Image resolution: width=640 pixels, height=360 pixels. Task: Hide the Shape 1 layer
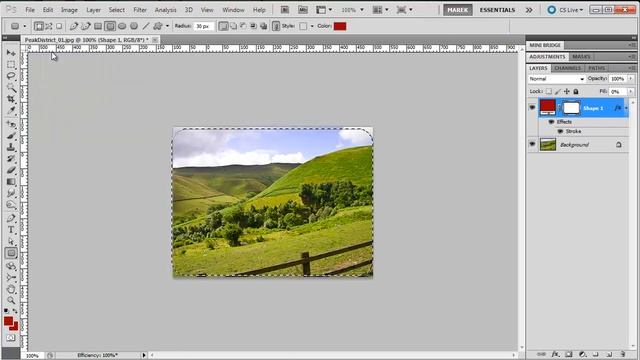[x=532, y=108]
